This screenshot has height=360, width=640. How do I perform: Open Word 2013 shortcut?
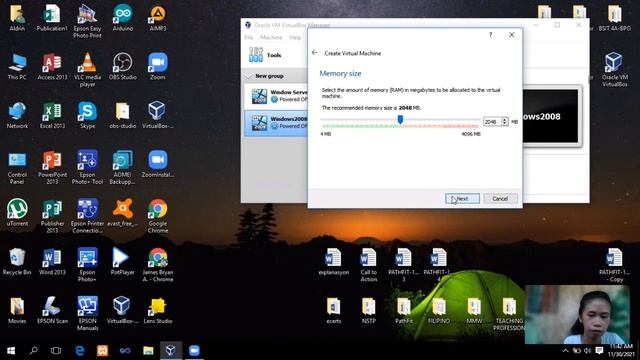(x=52, y=262)
